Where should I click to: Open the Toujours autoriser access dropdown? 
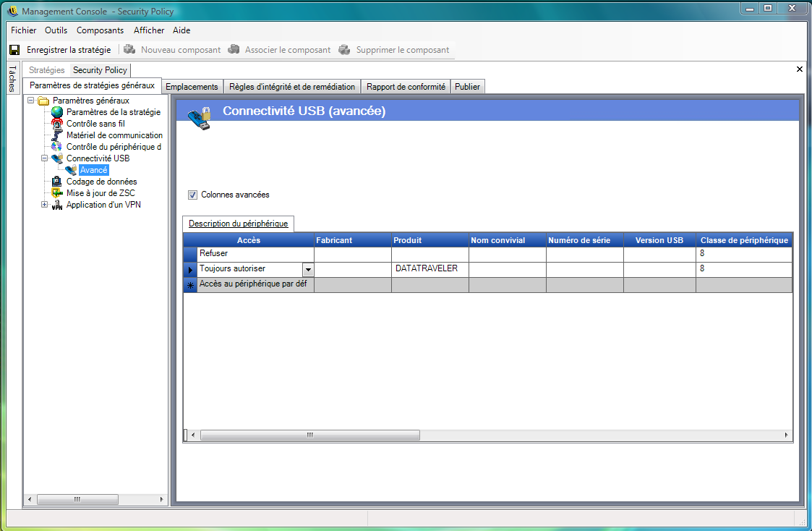(308, 269)
